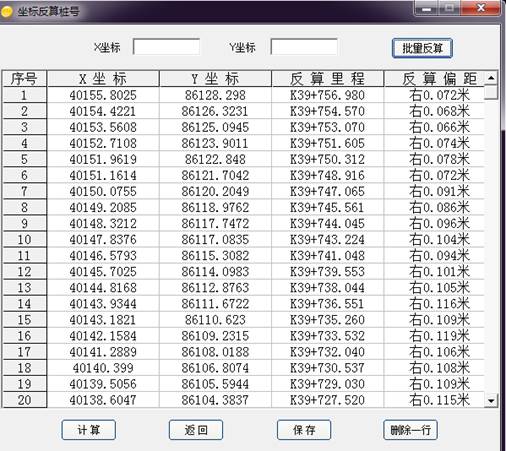Image resolution: width=506 pixels, height=451 pixels.
Task: Click the 删除一行 button
Action: (x=410, y=430)
